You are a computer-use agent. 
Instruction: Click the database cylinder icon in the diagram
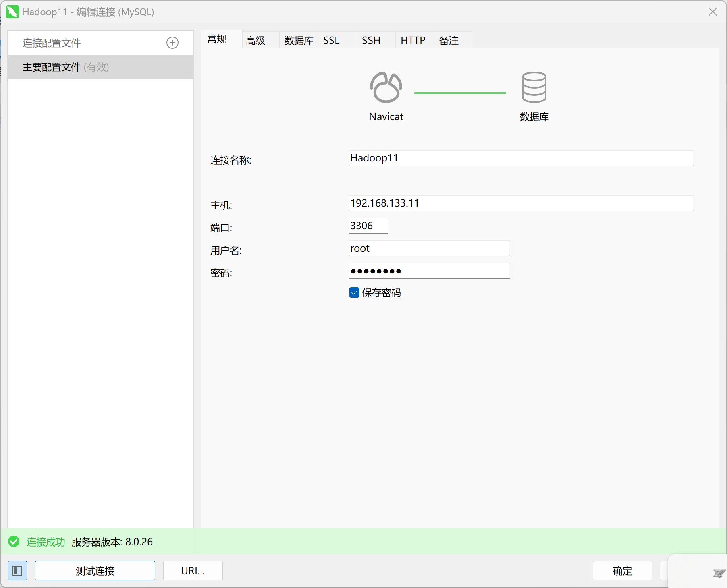tap(534, 87)
